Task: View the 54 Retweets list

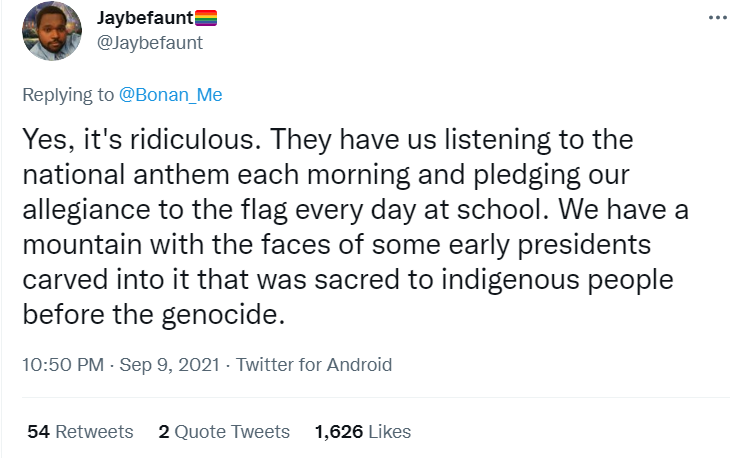Action: coord(80,432)
